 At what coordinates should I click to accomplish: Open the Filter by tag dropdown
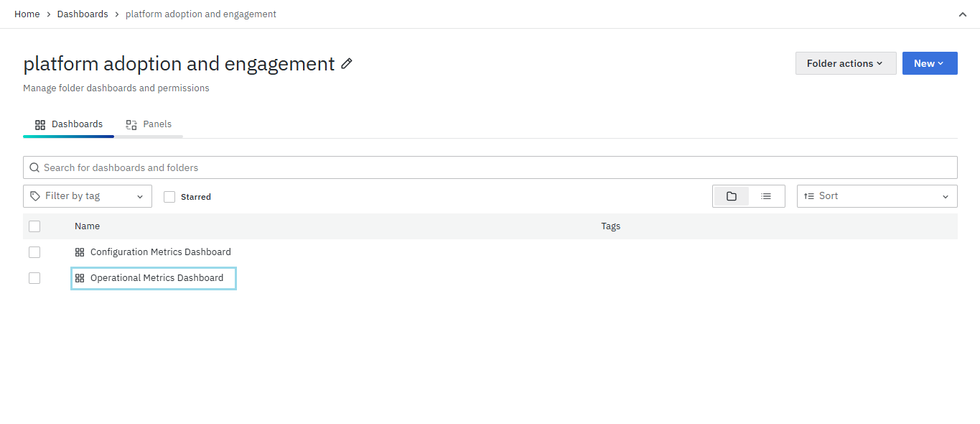pos(88,196)
